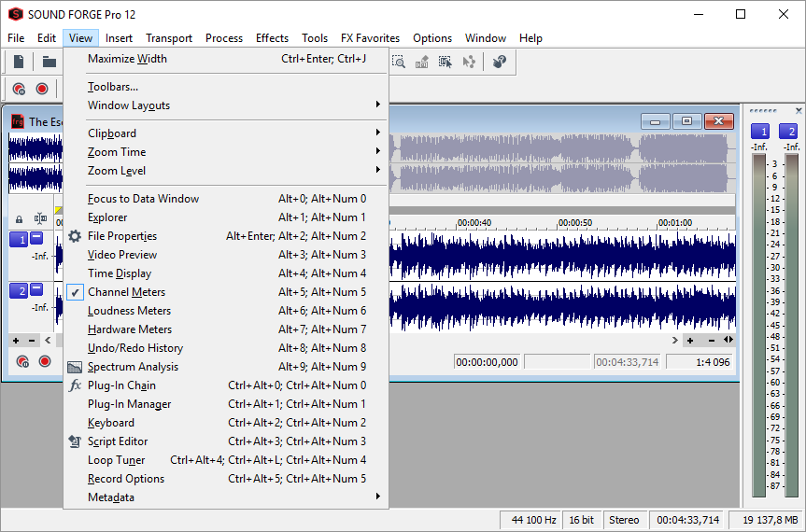Open Plug-In Manager from View menu
806x532 pixels.
click(x=226, y=404)
